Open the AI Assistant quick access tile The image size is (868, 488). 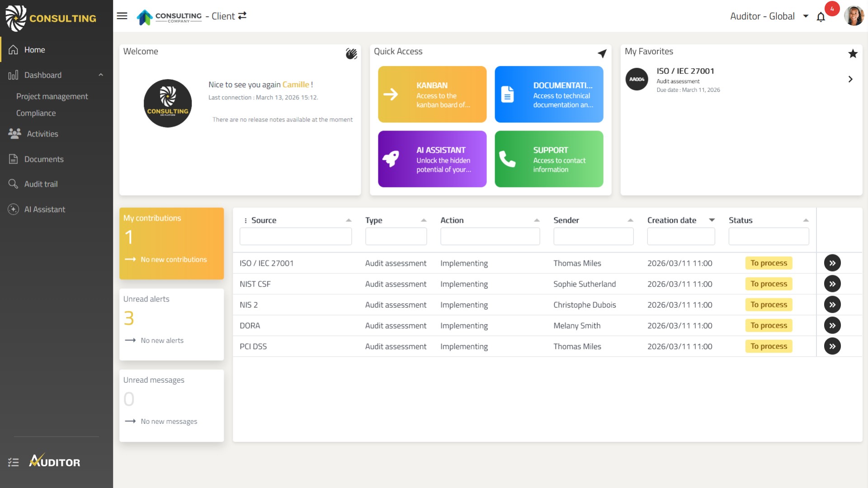pos(432,159)
